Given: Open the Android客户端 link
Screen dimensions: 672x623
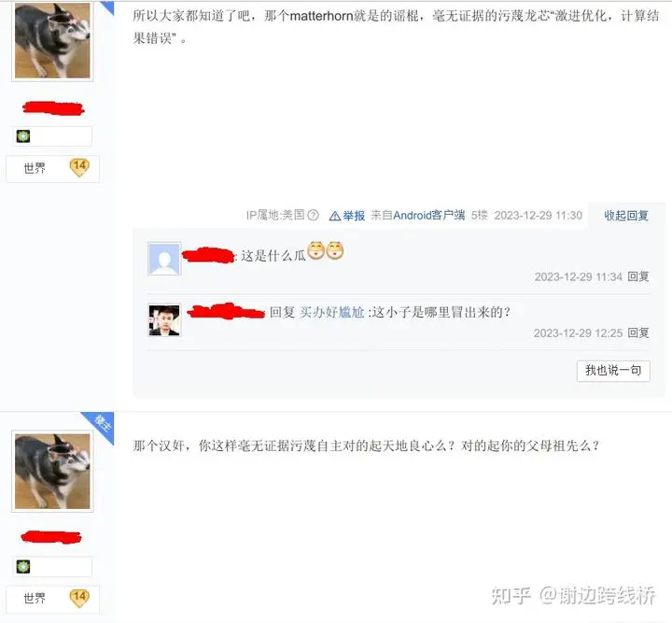Looking at the screenshot, I should 429,215.
